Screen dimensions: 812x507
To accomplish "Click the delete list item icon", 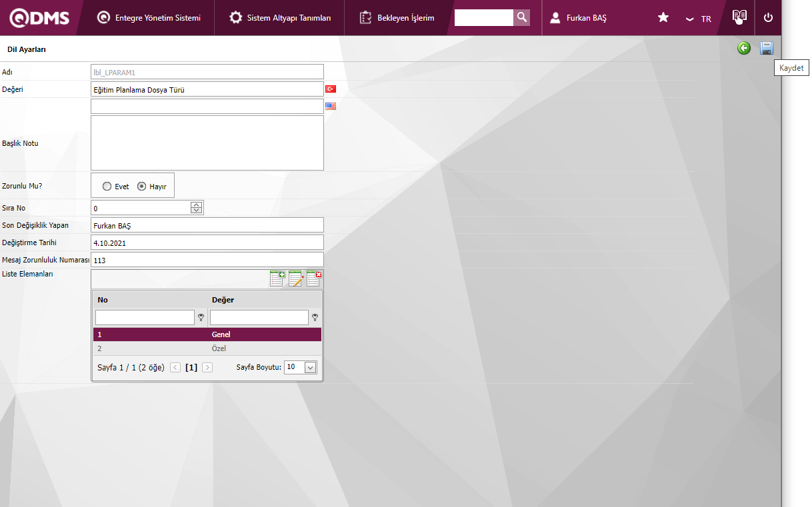I will click(x=314, y=278).
